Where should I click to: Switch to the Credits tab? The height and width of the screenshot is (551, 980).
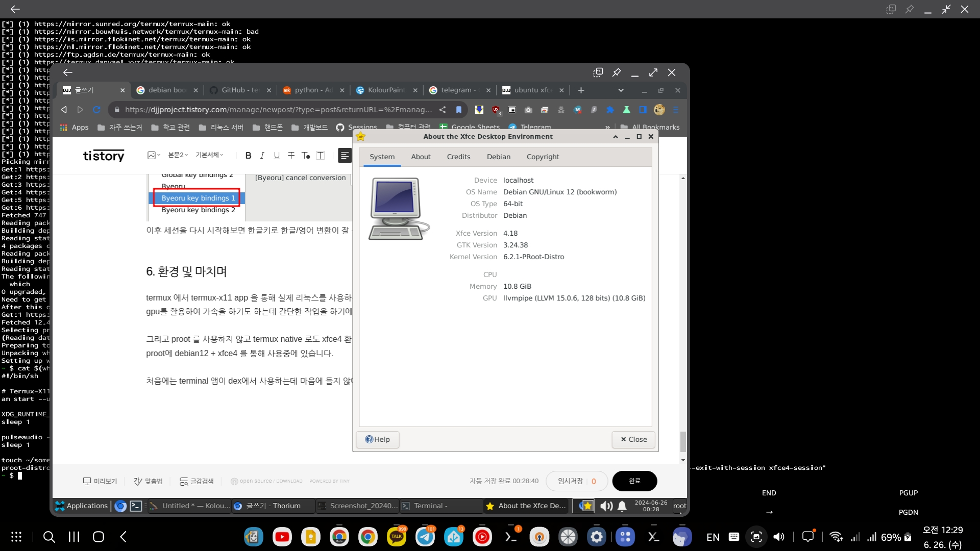pos(458,157)
